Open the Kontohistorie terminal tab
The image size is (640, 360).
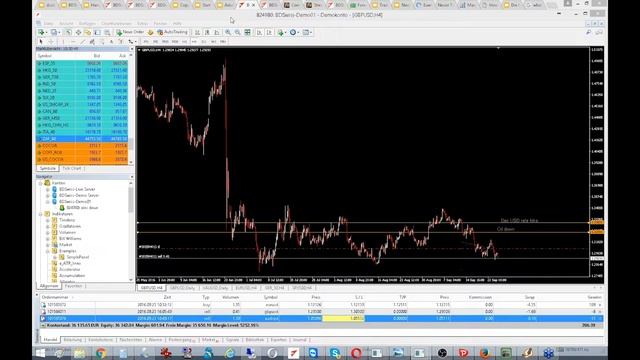point(100,340)
